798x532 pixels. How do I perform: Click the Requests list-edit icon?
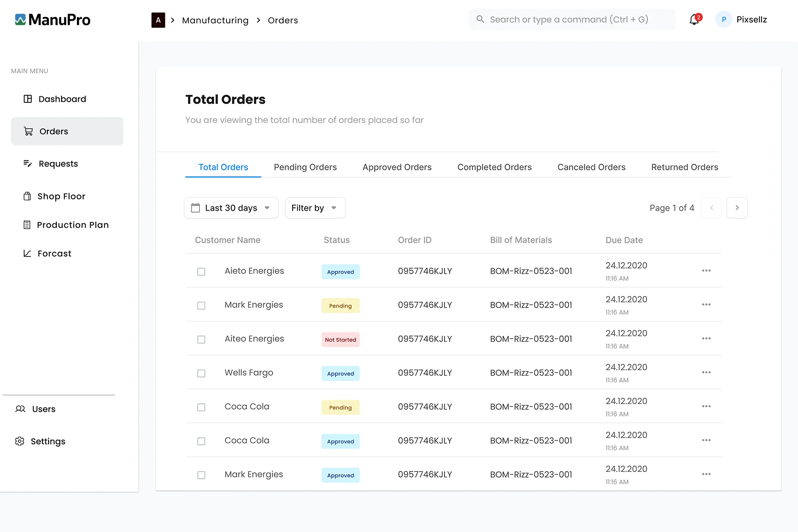click(x=28, y=163)
